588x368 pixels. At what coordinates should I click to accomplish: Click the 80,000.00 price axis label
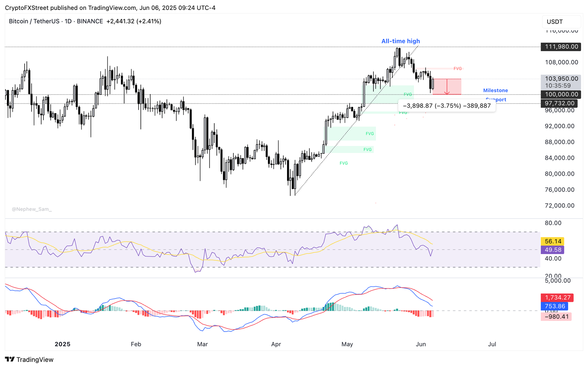pos(560,174)
